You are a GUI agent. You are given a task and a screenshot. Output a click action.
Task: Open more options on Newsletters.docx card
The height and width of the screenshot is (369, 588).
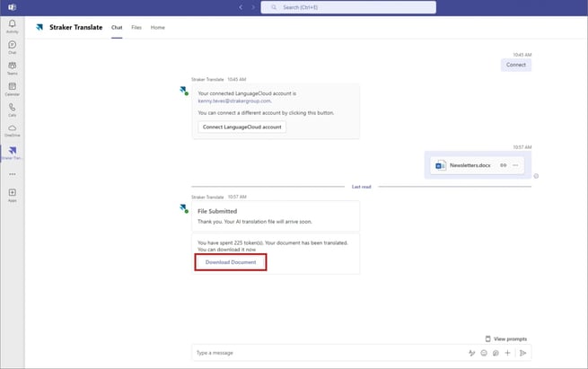(515, 165)
